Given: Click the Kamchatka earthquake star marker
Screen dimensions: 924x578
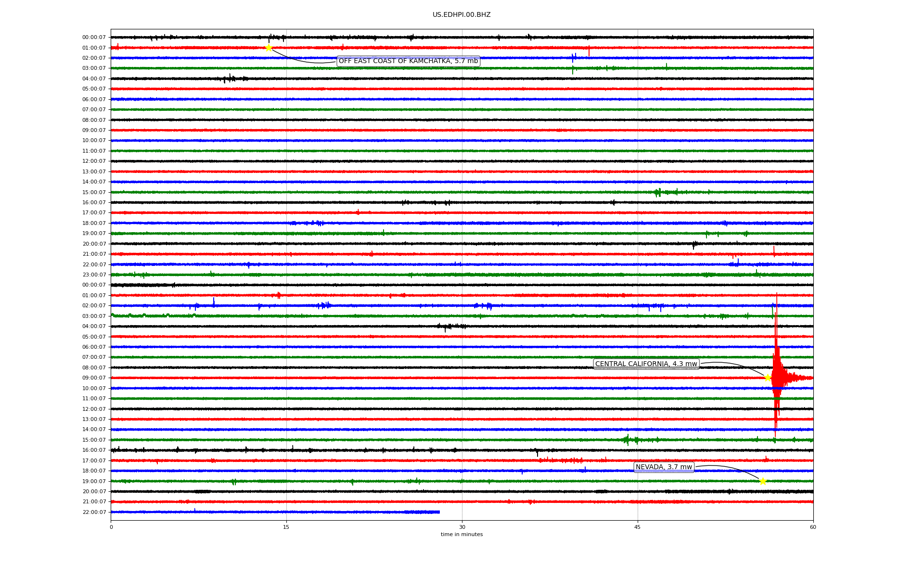Looking at the screenshot, I should pos(269,48).
